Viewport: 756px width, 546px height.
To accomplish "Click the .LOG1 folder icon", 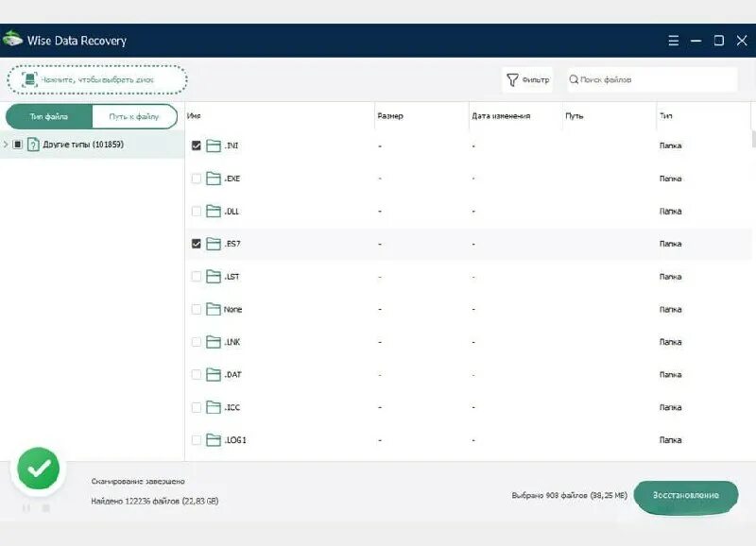I will coord(214,440).
